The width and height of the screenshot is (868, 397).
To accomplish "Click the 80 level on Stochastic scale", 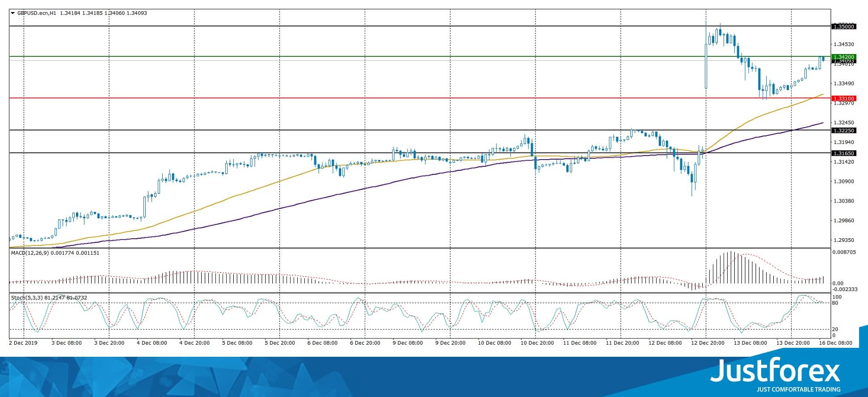I will [835, 303].
